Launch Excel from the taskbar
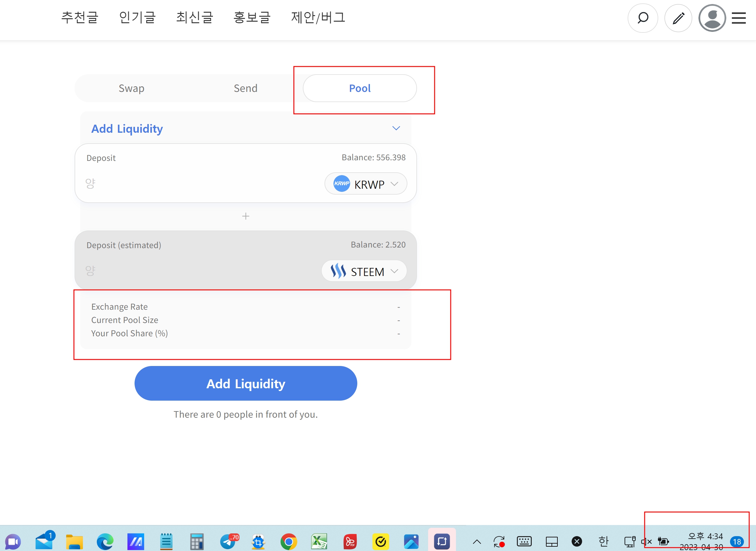The width and height of the screenshot is (756, 551). coord(319,542)
